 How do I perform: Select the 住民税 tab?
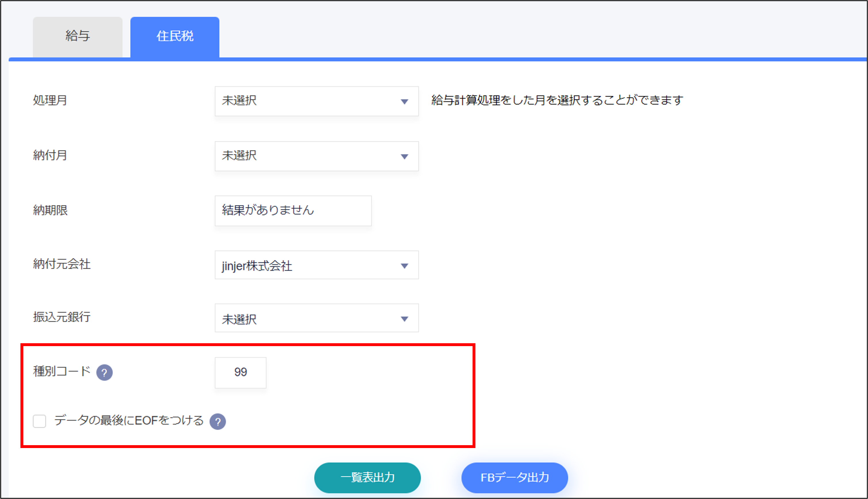[175, 36]
